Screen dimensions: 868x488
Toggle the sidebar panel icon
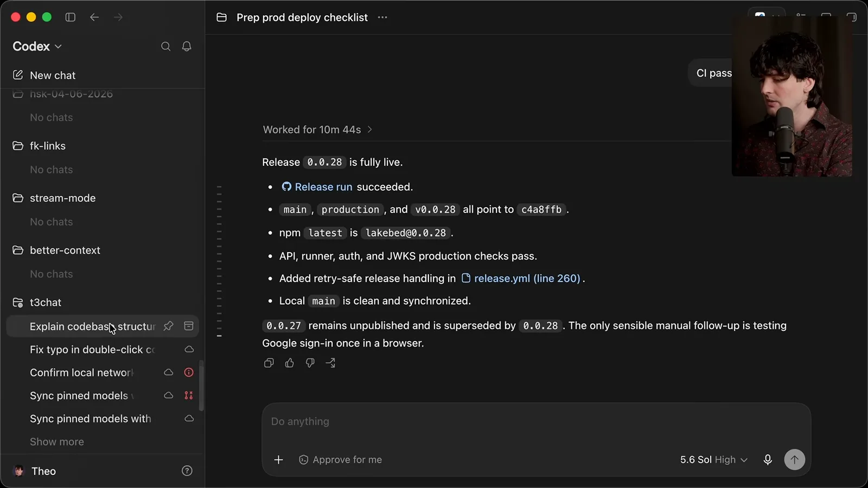71,17
